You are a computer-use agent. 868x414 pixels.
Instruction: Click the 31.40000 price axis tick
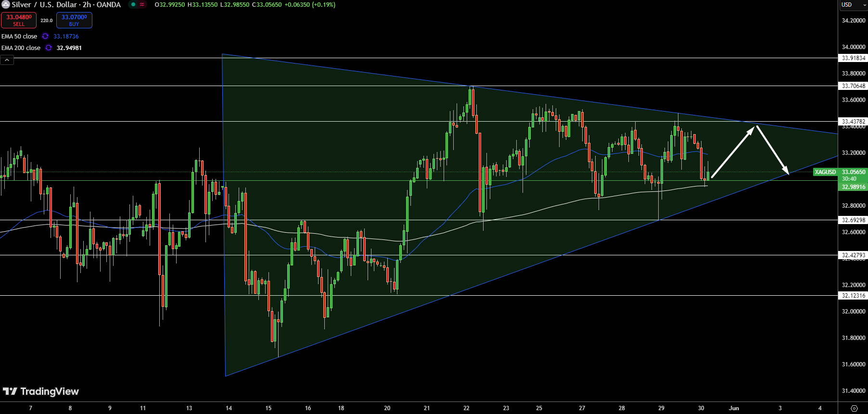854,391
